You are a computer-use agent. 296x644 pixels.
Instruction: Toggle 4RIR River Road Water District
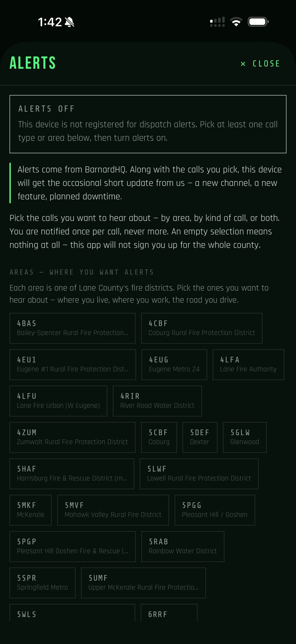pos(157,401)
